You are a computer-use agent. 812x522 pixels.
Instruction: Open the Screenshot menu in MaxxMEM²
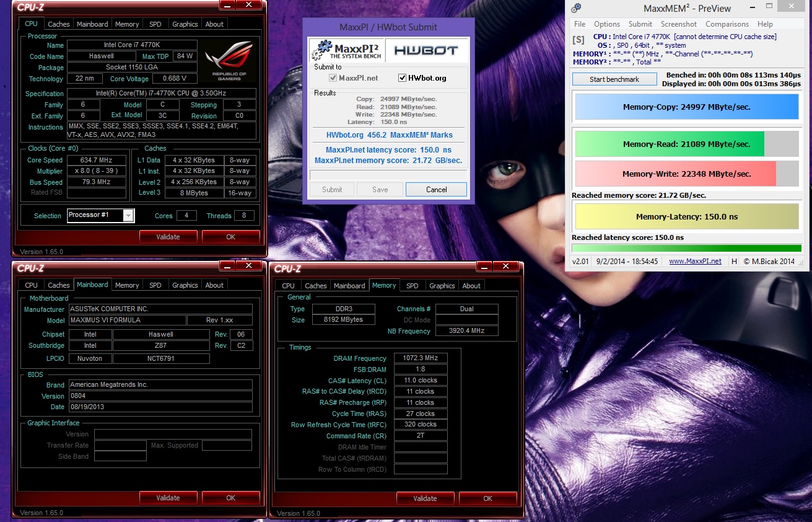pos(679,24)
